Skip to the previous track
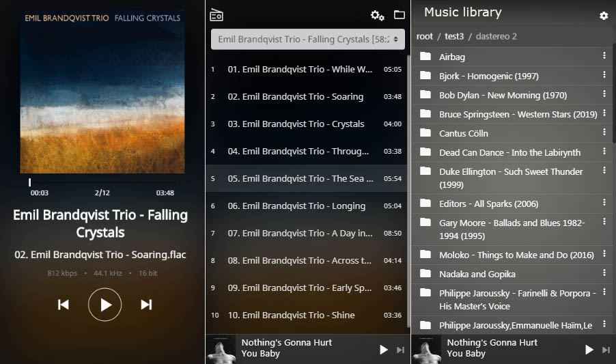Viewport: 616px width, 364px height. click(x=64, y=305)
